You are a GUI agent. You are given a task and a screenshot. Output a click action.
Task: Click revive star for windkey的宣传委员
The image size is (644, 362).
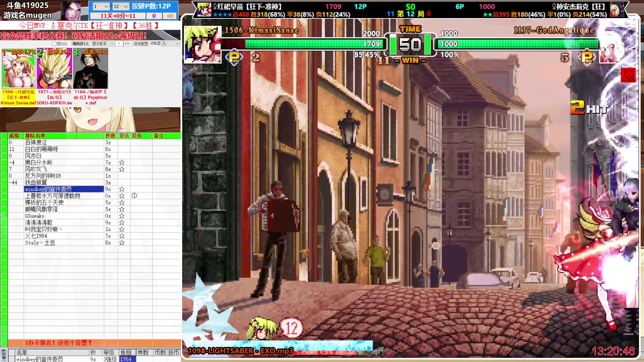click(x=122, y=189)
